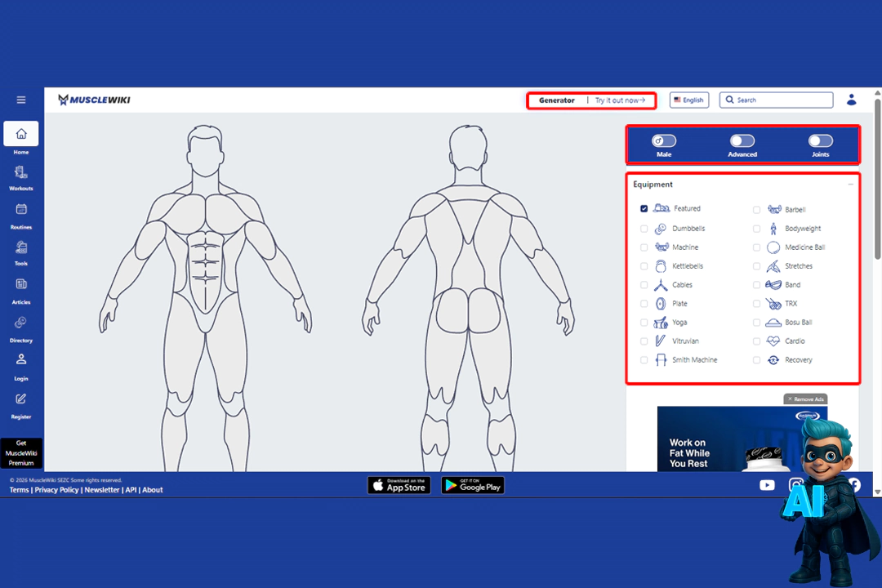This screenshot has height=588, width=882.
Task: Enable the Joints toggle
Action: [x=820, y=141]
